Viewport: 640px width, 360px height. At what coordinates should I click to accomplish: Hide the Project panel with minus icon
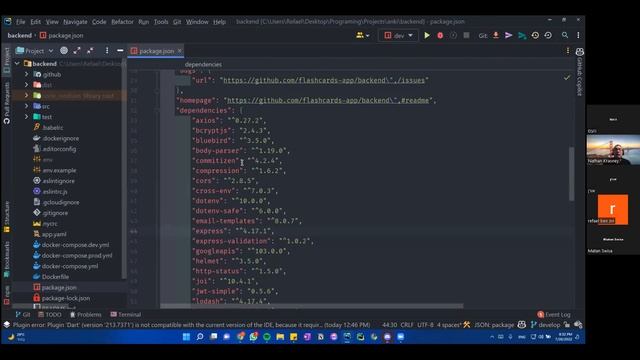click(x=120, y=51)
